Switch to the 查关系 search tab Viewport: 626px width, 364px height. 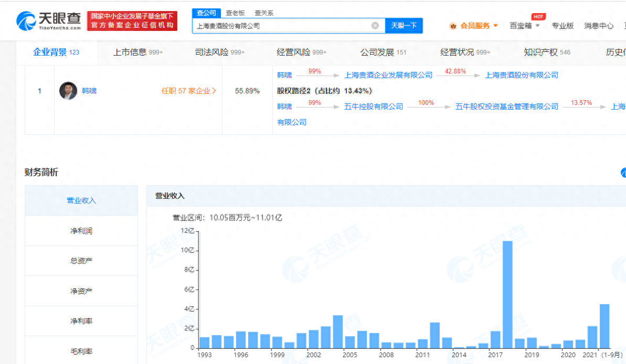click(264, 13)
